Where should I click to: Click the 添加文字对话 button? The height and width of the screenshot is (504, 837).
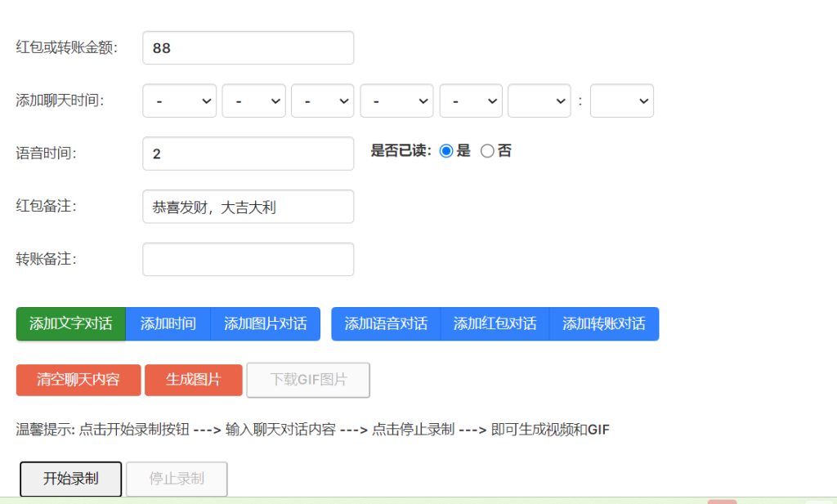[x=70, y=323]
